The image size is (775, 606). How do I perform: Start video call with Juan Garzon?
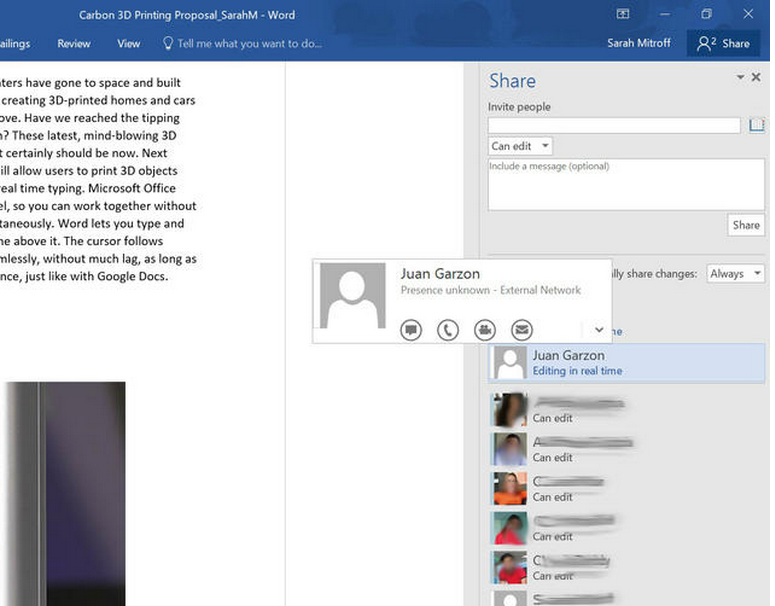coord(485,330)
